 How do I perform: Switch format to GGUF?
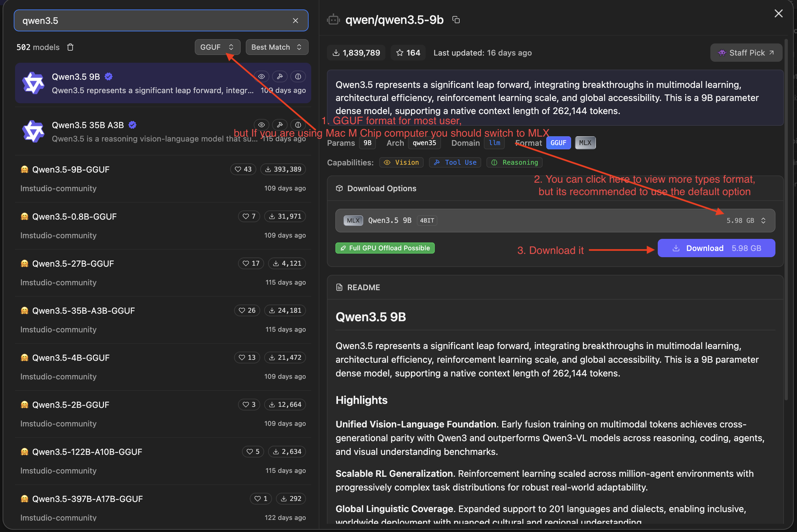tap(558, 143)
